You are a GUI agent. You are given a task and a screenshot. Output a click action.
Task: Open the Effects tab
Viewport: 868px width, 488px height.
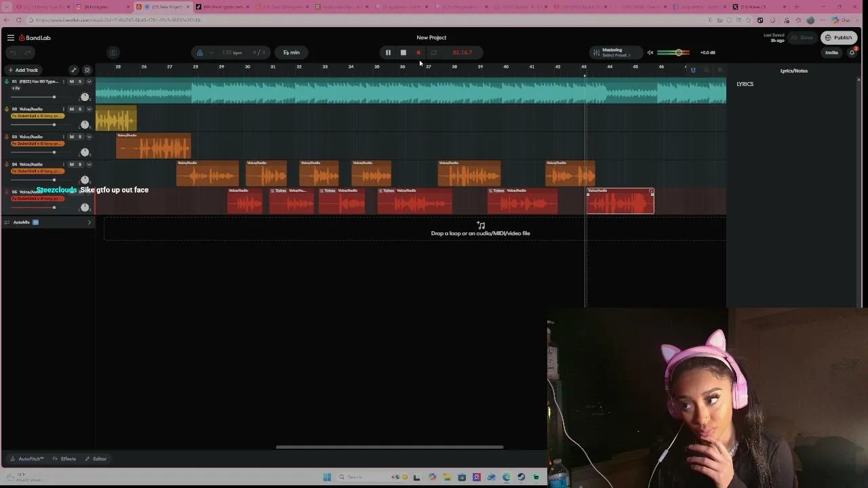[x=64, y=459]
